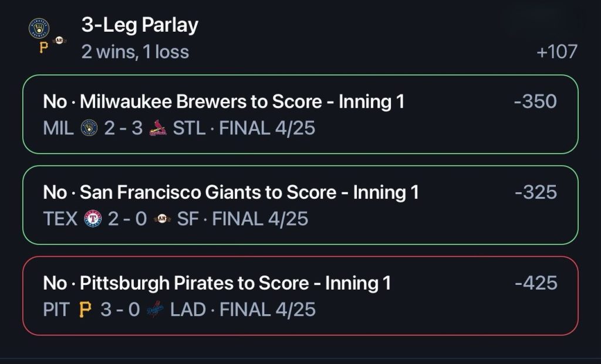This screenshot has height=364, width=601.
Task: Open the 3-Leg Parlay title
Action: tap(140, 25)
